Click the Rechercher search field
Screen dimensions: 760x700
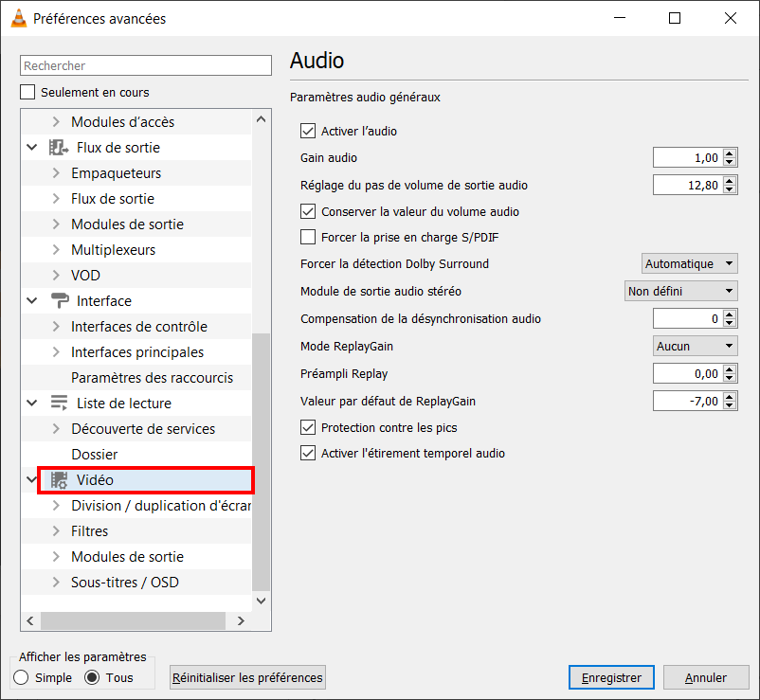pyautogui.click(x=145, y=65)
